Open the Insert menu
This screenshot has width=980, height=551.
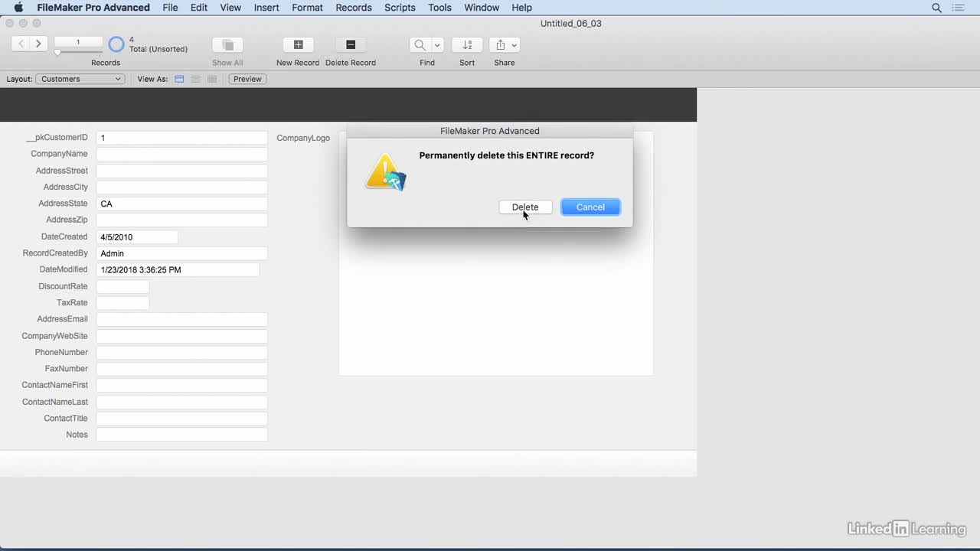tap(266, 8)
